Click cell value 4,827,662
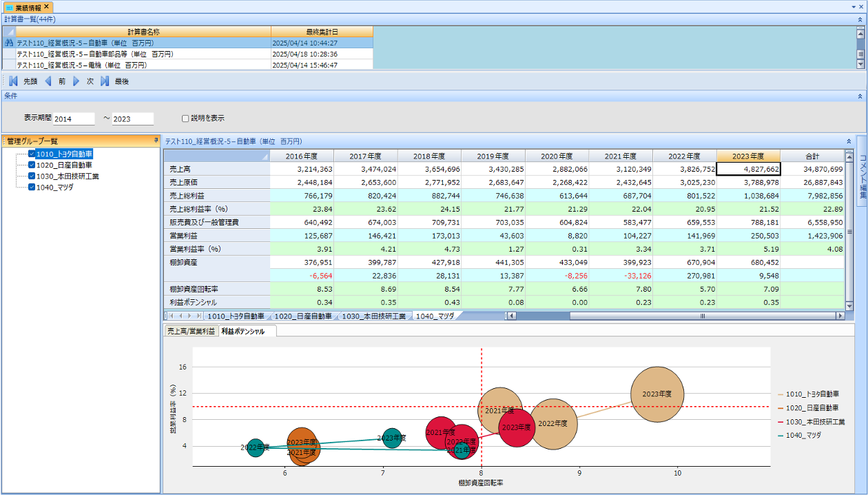 pos(748,169)
